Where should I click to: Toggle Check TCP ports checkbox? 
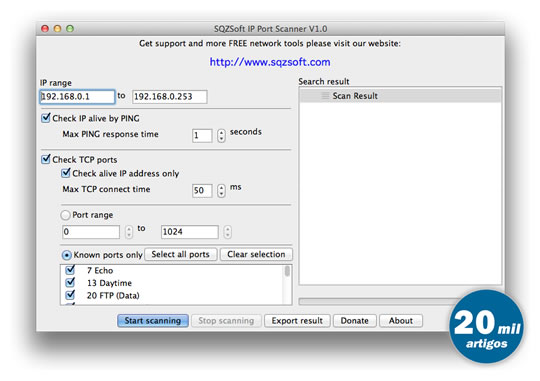pos(46,159)
